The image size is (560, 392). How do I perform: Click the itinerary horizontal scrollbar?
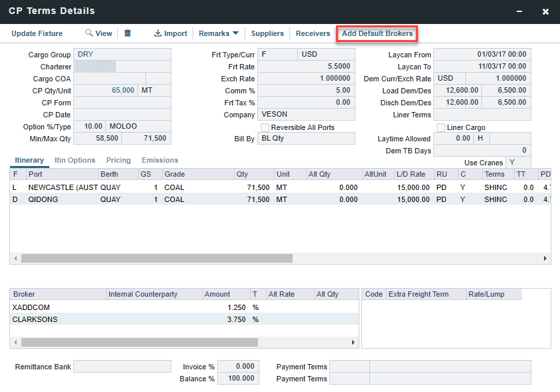[157, 258]
